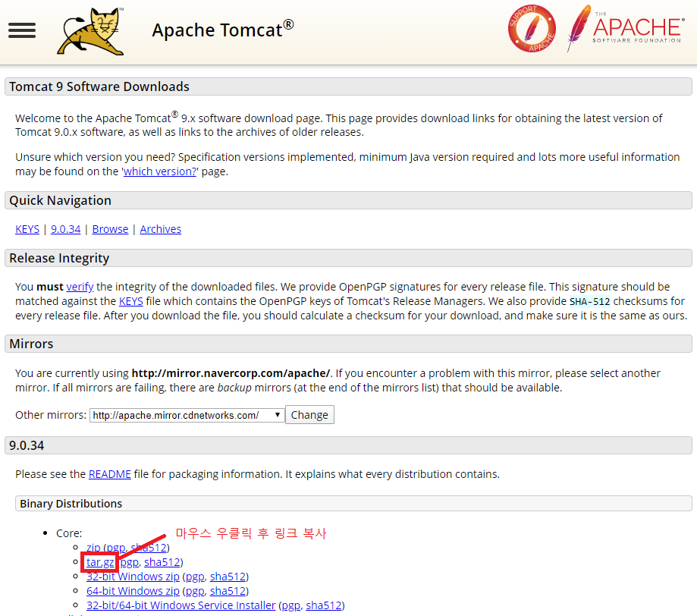
Task: Open the README link
Action: 110,474
